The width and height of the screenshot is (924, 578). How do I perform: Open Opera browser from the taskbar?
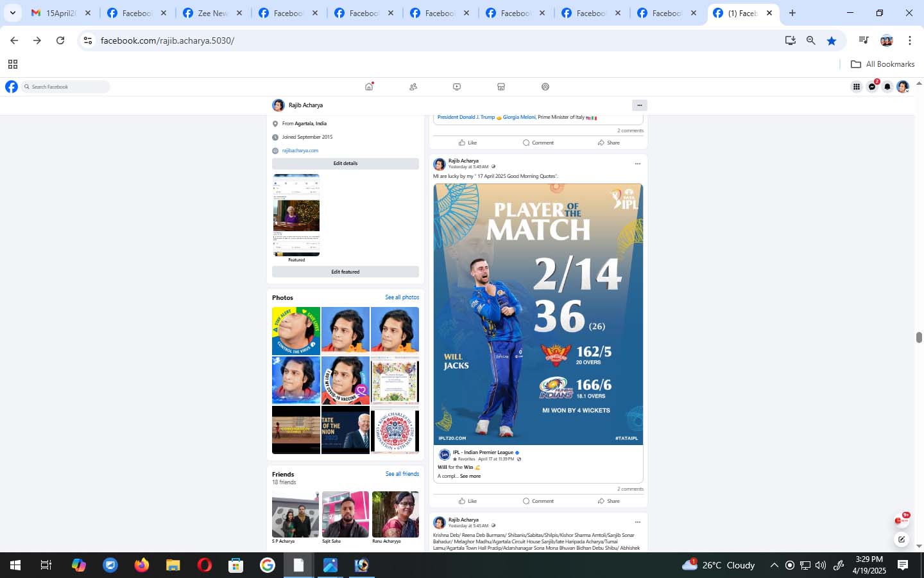pyautogui.click(x=205, y=565)
